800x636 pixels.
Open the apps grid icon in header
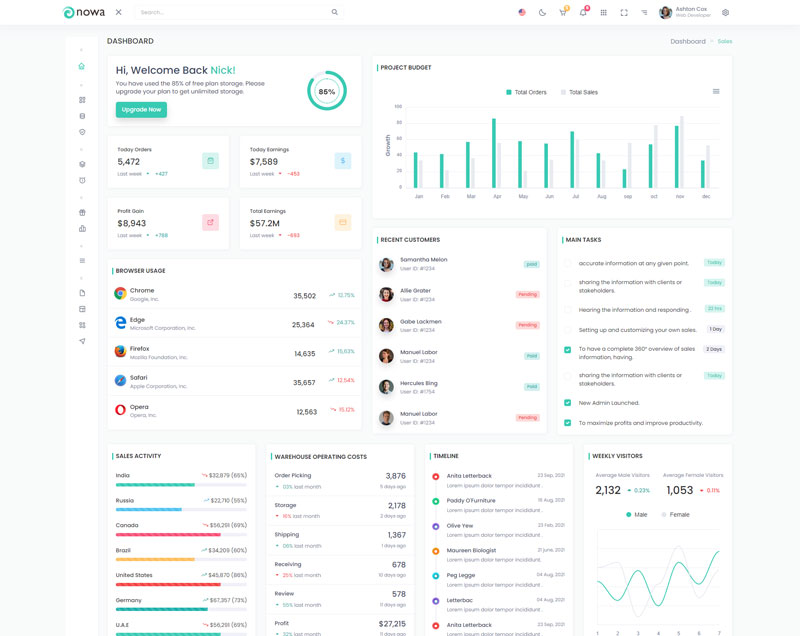click(603, 13)
